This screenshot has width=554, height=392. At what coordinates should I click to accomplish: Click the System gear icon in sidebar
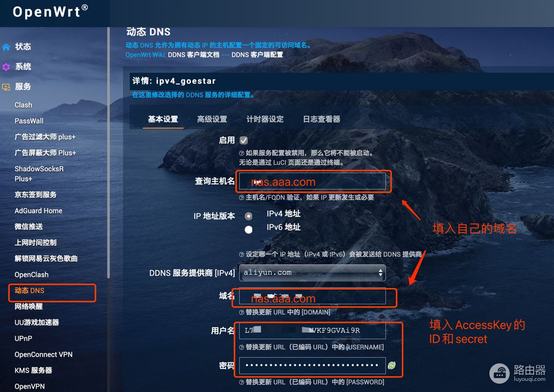(x=6, y=67)
